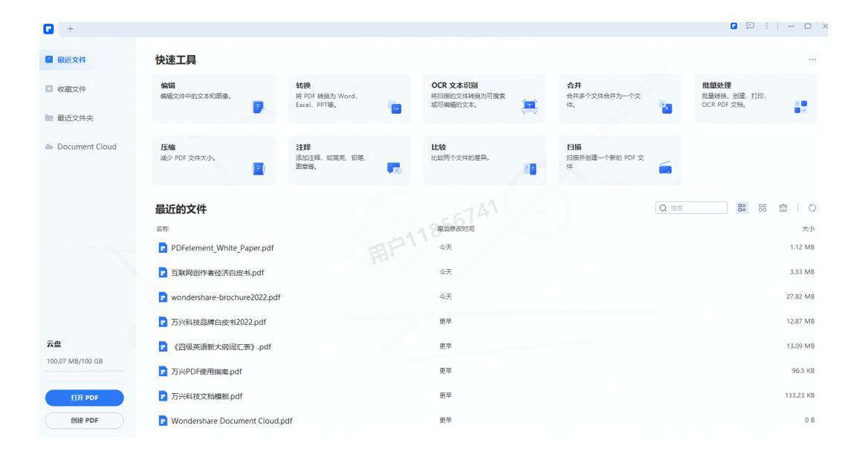Open the title bar three-dot menu
This screenshot has width=868, height=460.
[767, 26]
